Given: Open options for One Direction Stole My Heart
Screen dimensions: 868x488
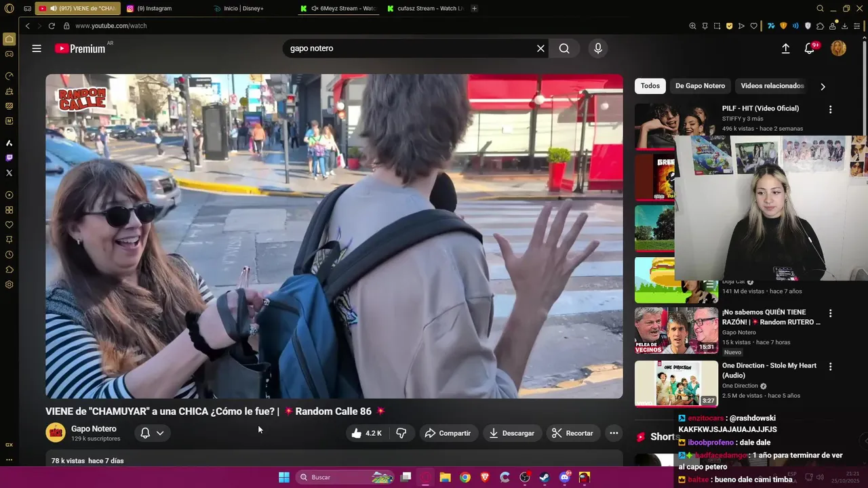Looking at the screenshot, I should coord(830,367).
